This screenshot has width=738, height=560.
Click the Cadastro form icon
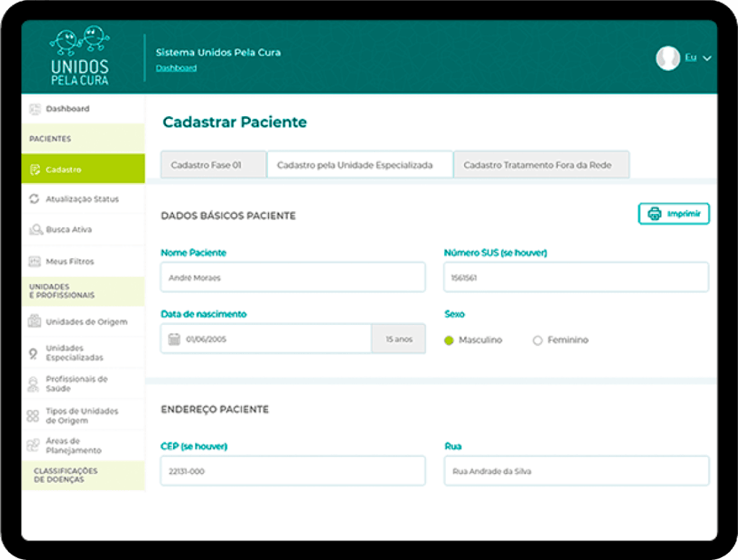pyautogui.click(x=34, y=170)
